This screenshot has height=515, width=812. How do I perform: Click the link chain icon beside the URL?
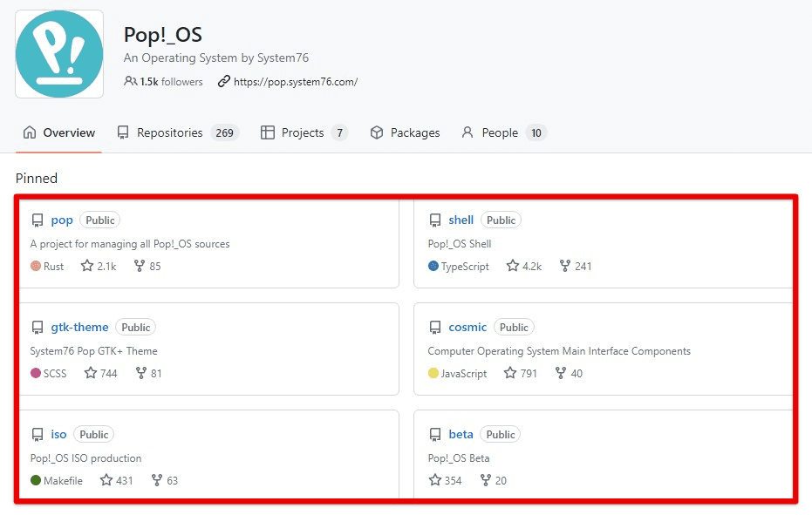click(223, 81)
